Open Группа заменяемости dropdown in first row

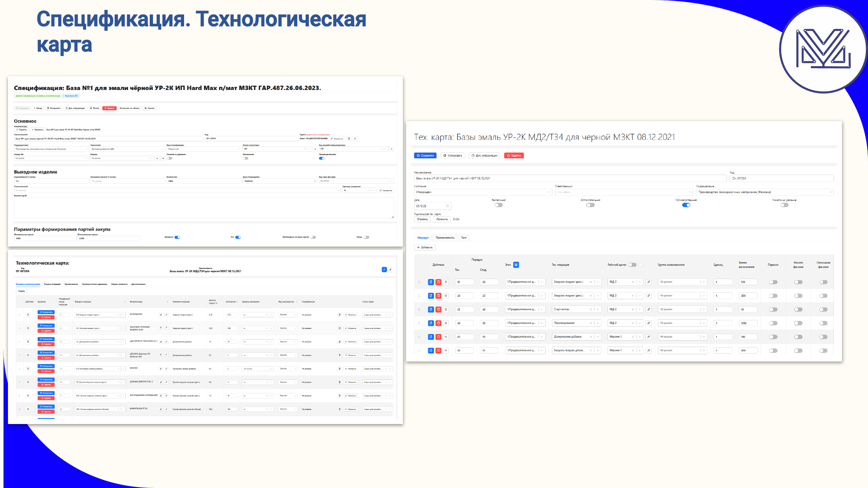[682, 282]
